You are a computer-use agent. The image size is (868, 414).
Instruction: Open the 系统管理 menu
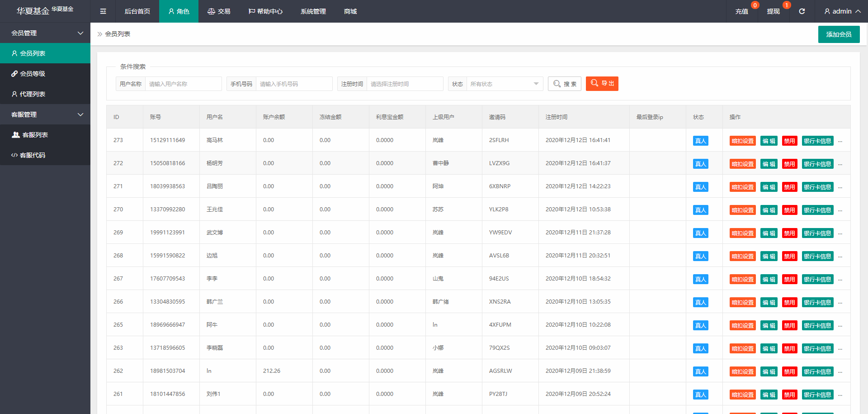[313, 11]
